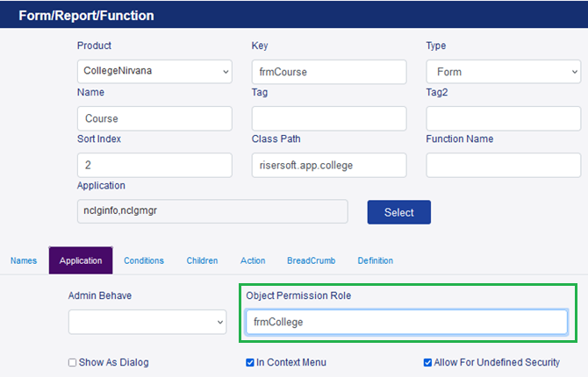The height and width of the screenshot is (377, 588).
Task: Open the Conditions tab
Action: coord(144,260)
